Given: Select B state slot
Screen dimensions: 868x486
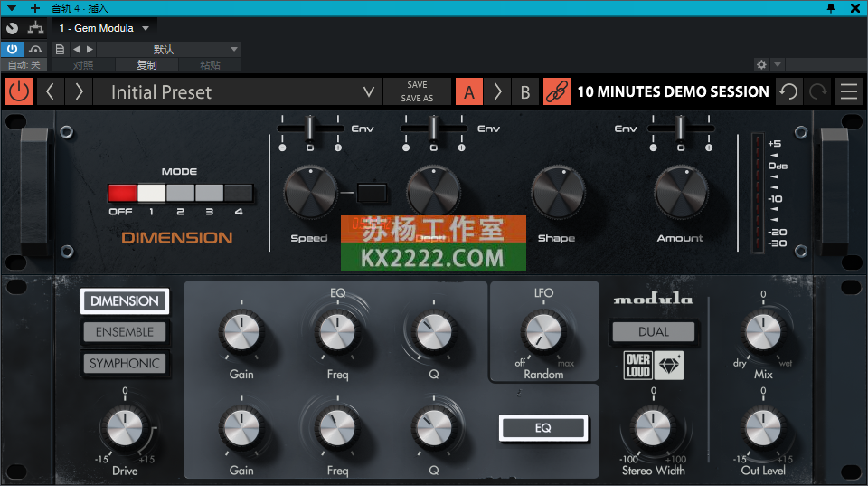Looking at the screenshot, I should (525, 91).
